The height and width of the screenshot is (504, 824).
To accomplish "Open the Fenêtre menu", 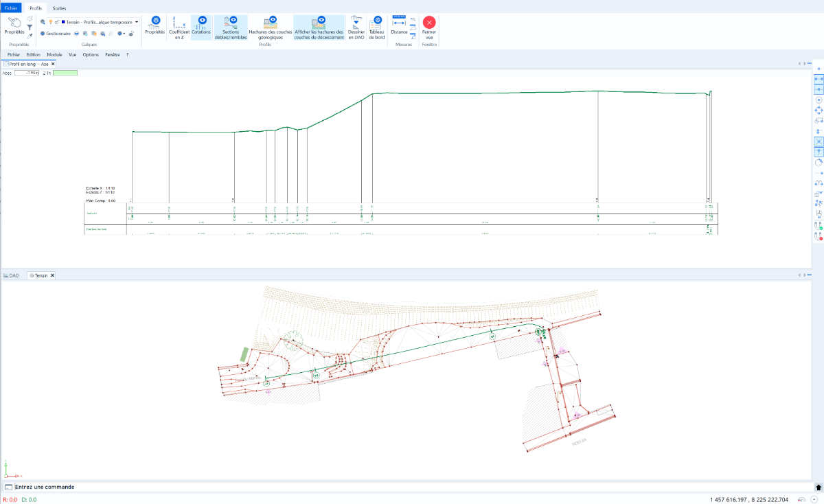I will pyautogui.click(x=113, y=54).
